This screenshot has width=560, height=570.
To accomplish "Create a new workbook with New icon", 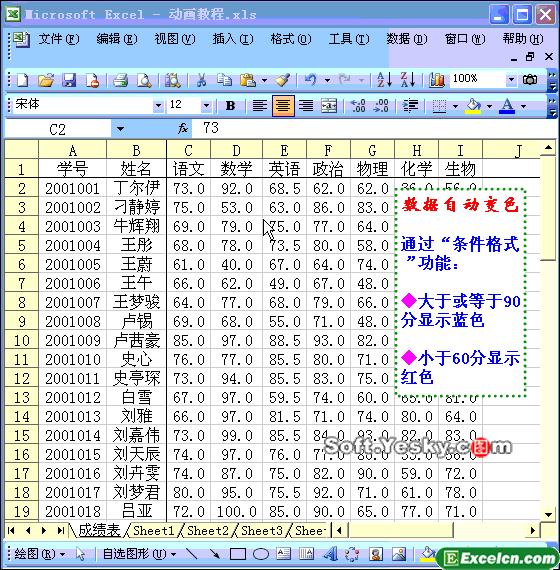I will point(23,80).
